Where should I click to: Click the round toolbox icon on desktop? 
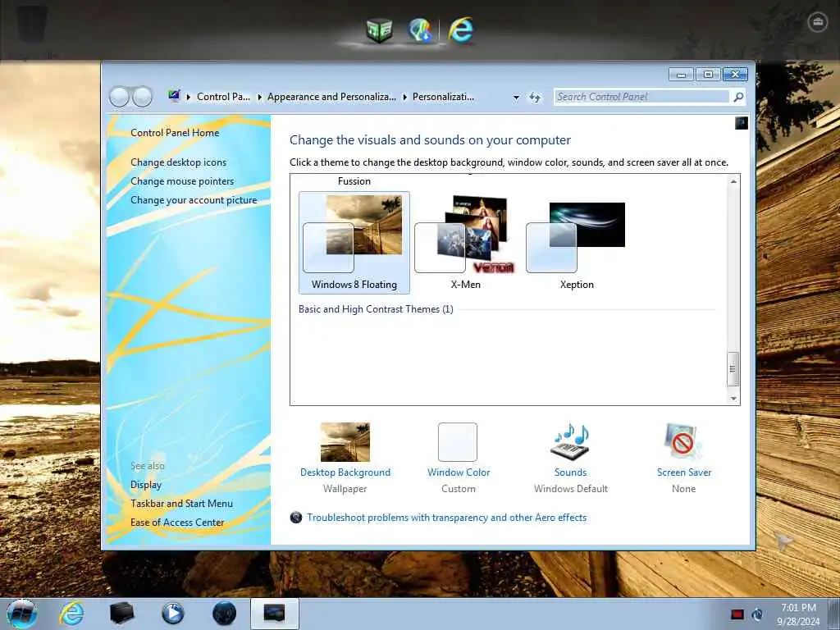pos(818,22)
